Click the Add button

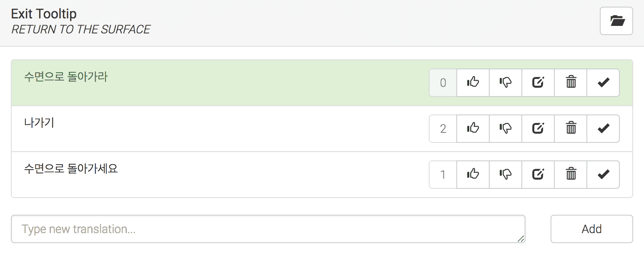591,229
